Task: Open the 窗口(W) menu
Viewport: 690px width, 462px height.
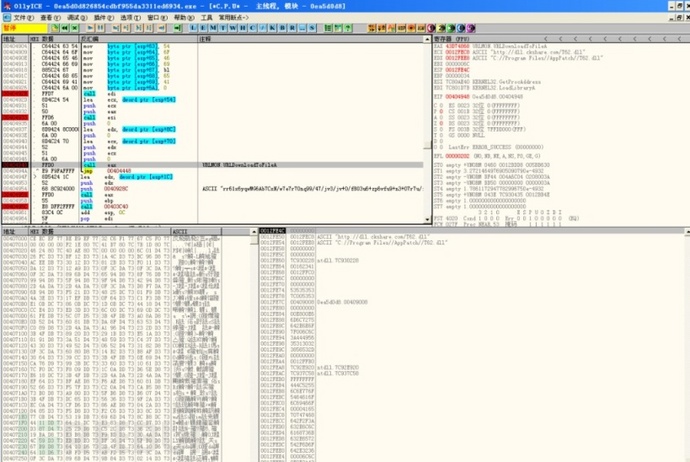Action: tap(157, 18)
